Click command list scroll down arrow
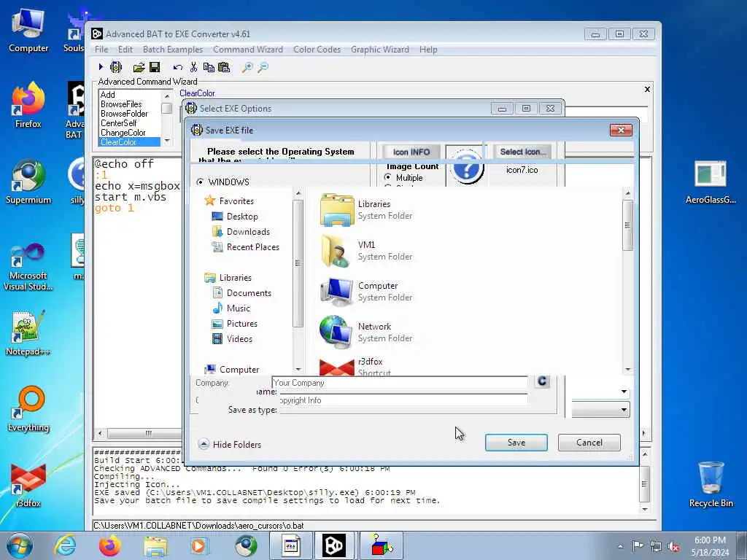This screenshot has width=747, height=560. [167, 141]
